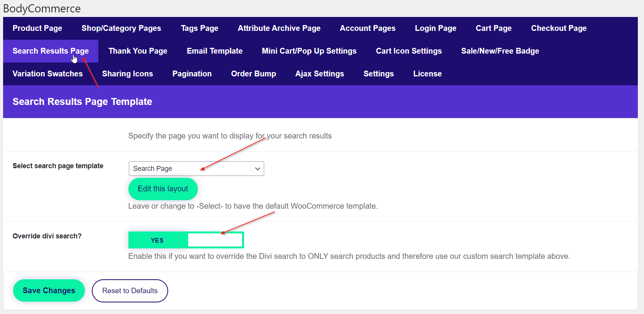Switch to Order Bump tab

pos(254,74)
